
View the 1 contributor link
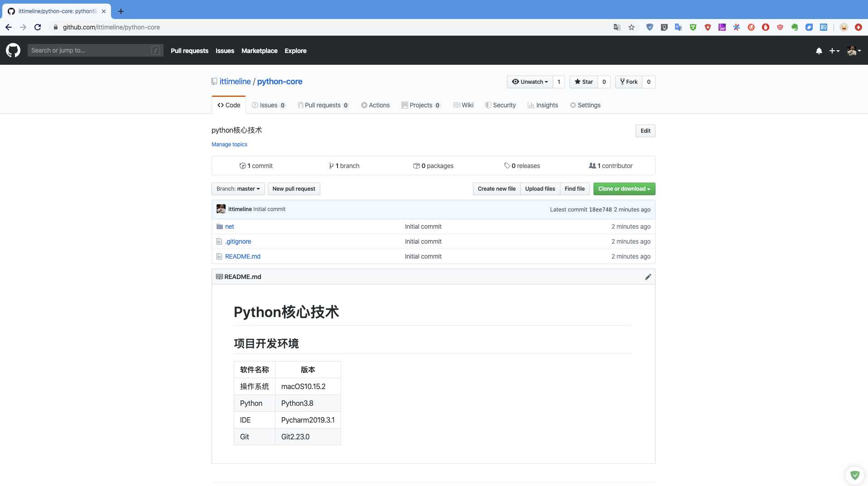[x=611, y=166]
